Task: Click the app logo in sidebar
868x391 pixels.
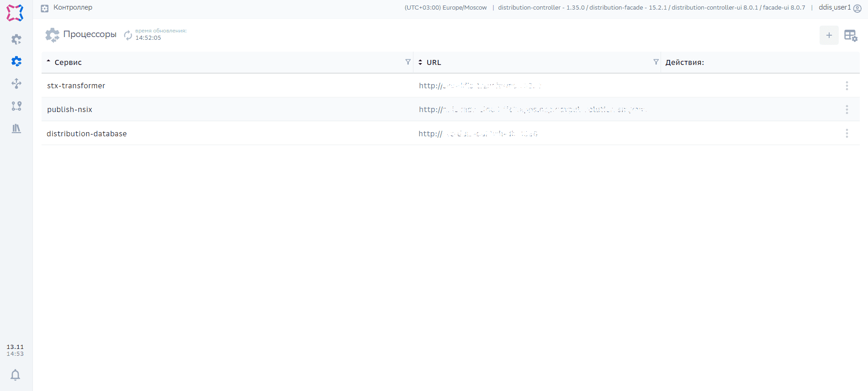Action: 15,13
